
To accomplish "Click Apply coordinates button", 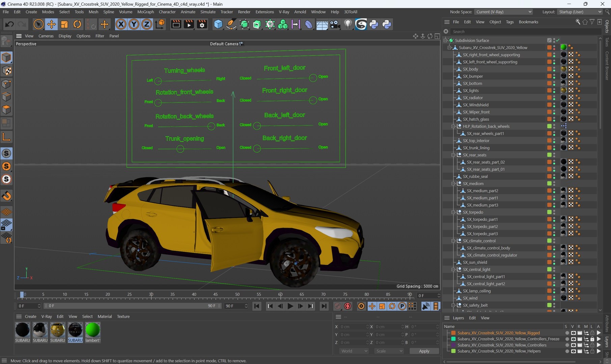I will (424, 351).
